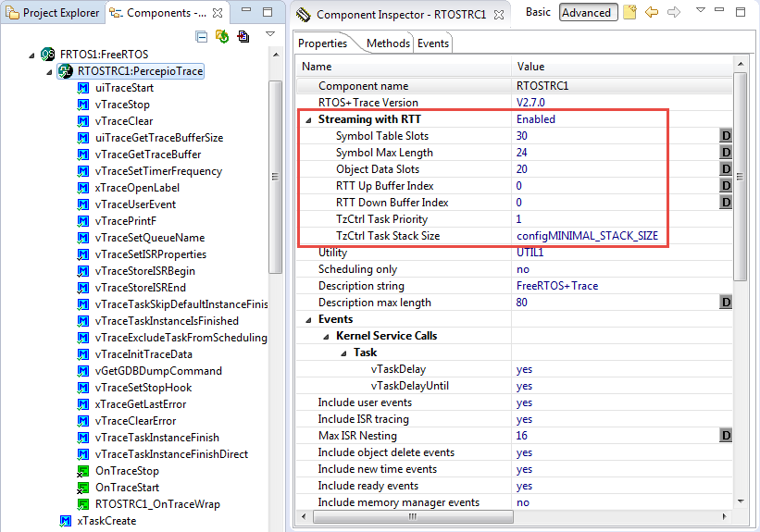This screenshot has width=760, height=532.
Task: Click the FreeRTOS OS component icon
Action: [x=47, y=55]
